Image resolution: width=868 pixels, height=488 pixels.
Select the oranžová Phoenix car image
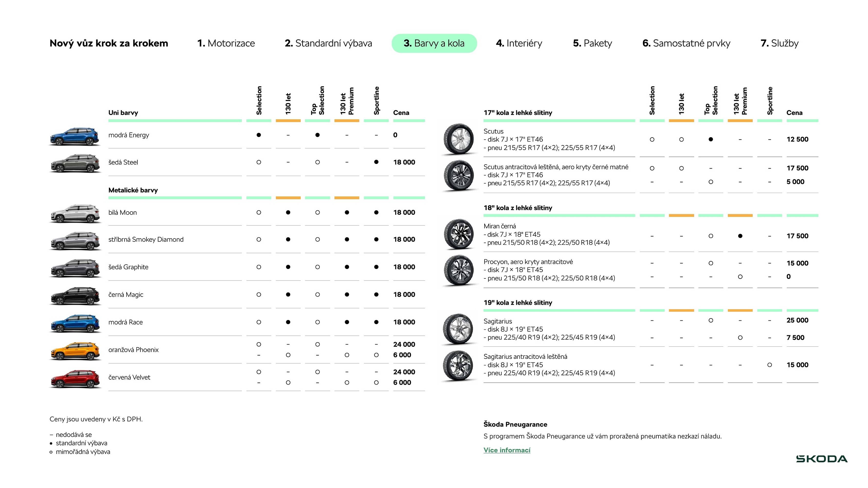click(75, 351)
